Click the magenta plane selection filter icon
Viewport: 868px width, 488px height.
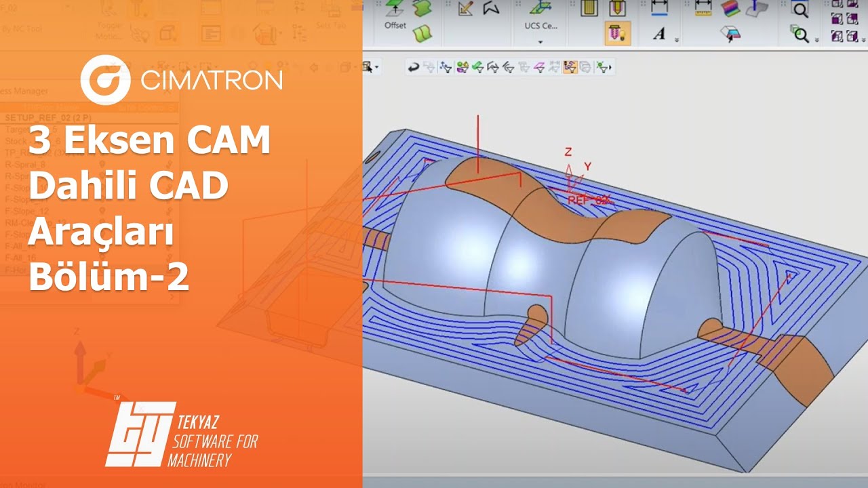pos(539,67)
